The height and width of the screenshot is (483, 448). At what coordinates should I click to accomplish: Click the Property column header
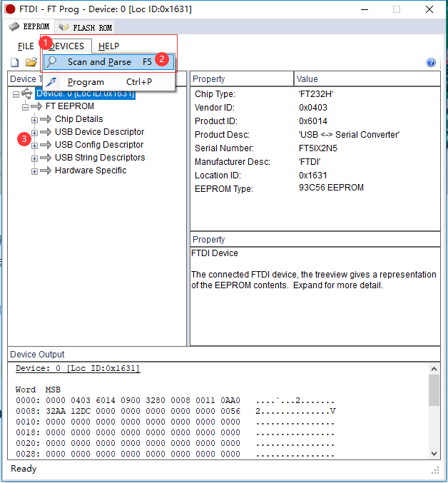242,79
